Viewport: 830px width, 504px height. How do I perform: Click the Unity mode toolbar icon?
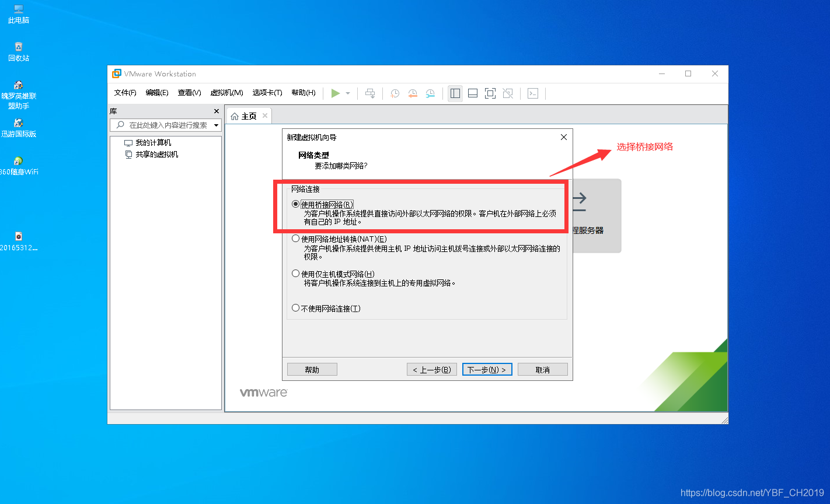[508, 93]
